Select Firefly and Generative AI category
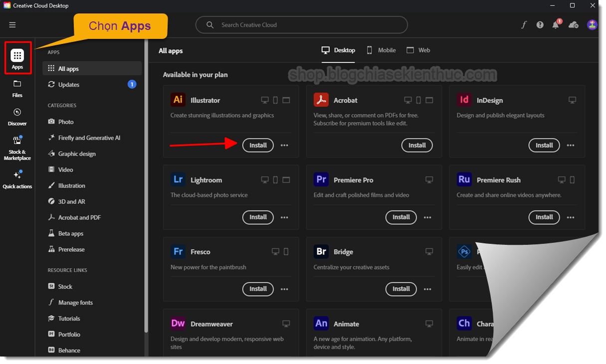This screenshot has height=364, width=606. 84,138
